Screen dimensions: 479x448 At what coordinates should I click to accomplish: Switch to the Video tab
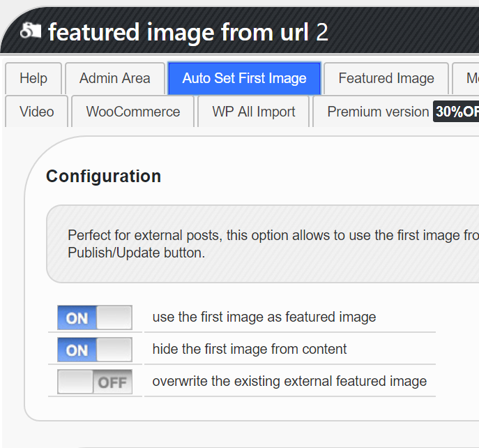(x=37, y=112)
